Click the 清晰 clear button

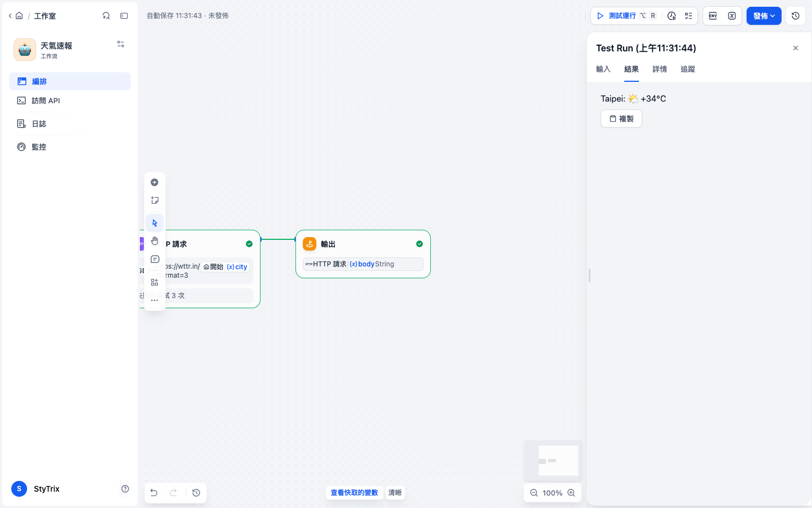pos(395,493)
